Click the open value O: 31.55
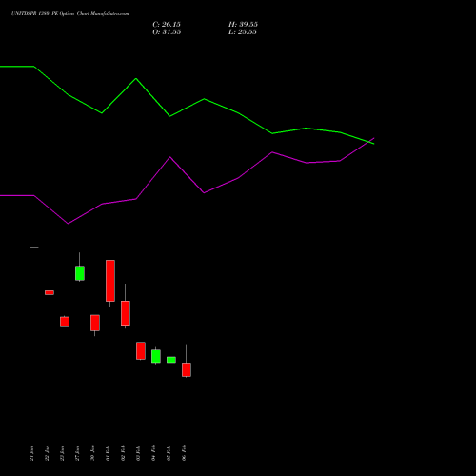476x476 pixels. click(x=167, y=32)
